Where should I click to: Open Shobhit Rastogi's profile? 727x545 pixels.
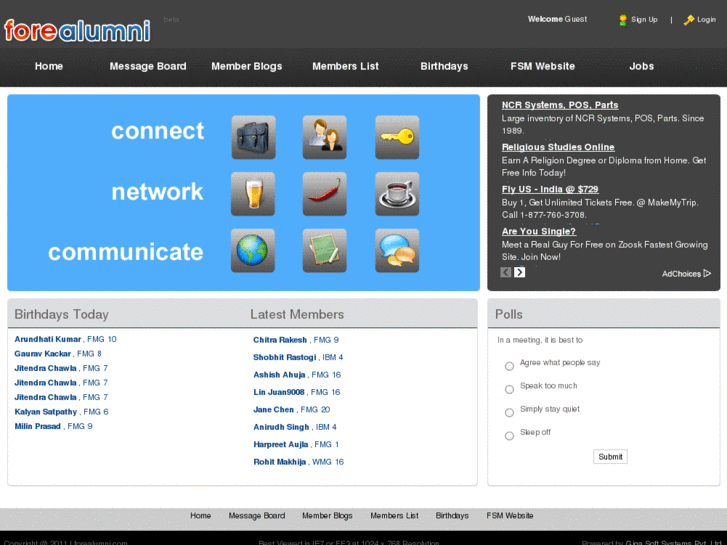[285, 357]
